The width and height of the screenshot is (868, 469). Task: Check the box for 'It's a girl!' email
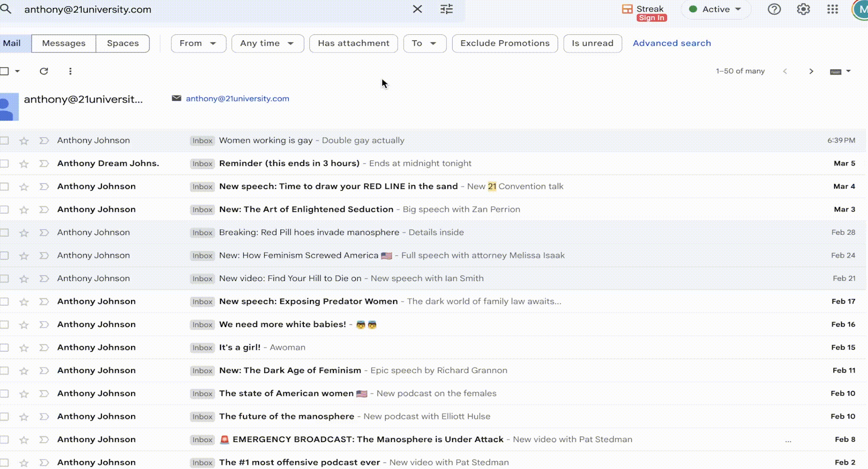[4, 348]
